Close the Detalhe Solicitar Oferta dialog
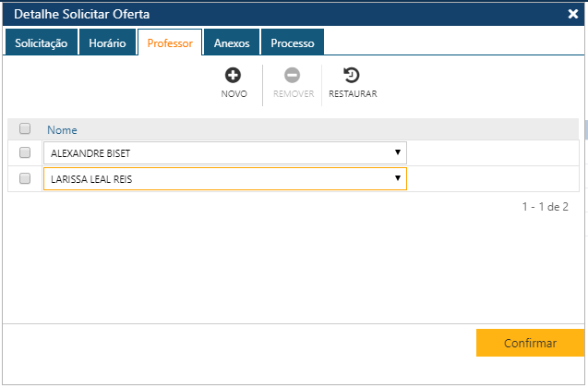The image size is (588, 388). pyautogui.click(x=573, y=14)
